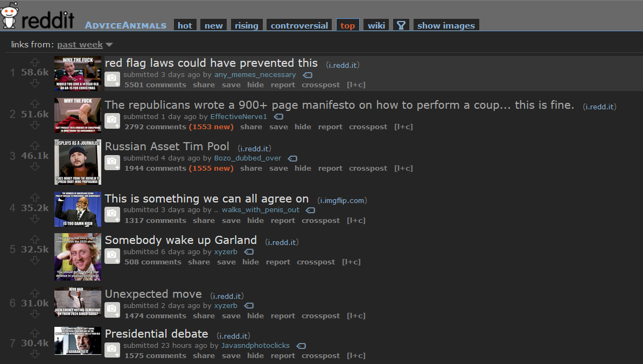The width and height of the screenshot is (643, 364).
Task: Click the tag icon beside Javasndphotoclicks
Action: coord(301,346)
